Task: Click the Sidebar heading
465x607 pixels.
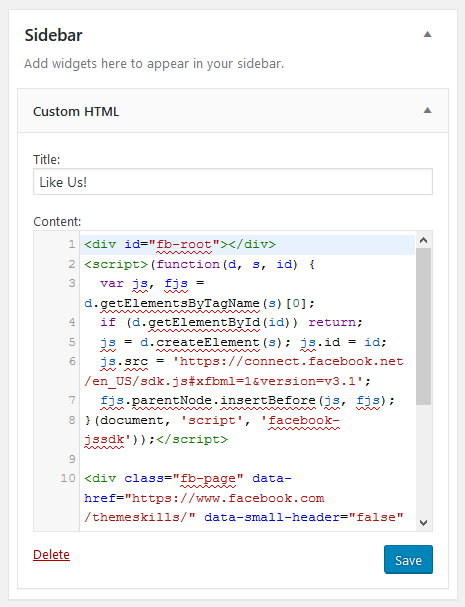Action: tap(53, 35)
